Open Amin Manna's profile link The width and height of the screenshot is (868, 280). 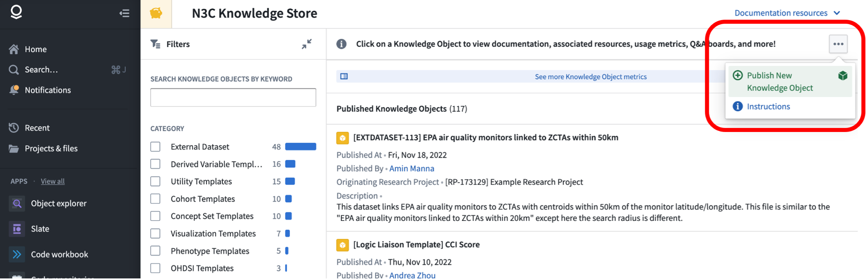pyautogui.click(x=411, y=169)
